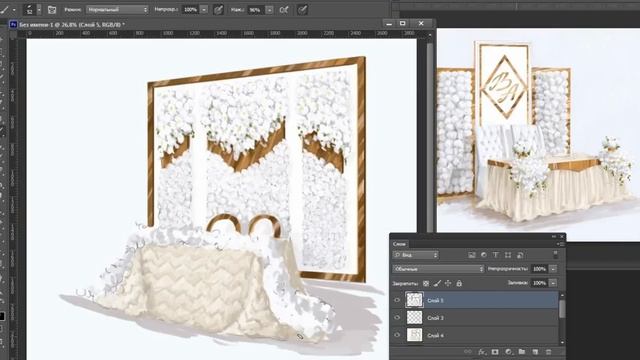Lock image pixels with brush icon
640x360 pixels.
click(437, 283)
